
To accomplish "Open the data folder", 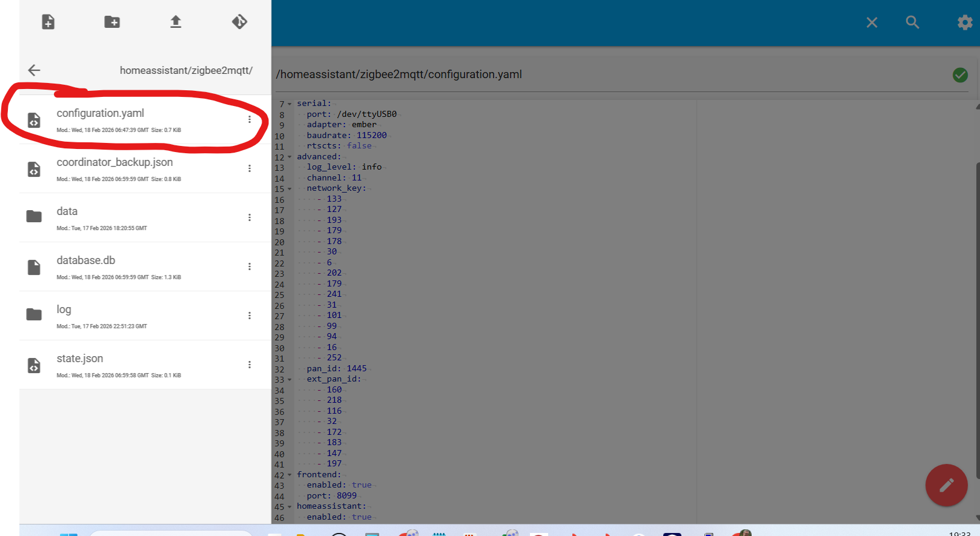I will pyautogui.click(x=67, y=212).
